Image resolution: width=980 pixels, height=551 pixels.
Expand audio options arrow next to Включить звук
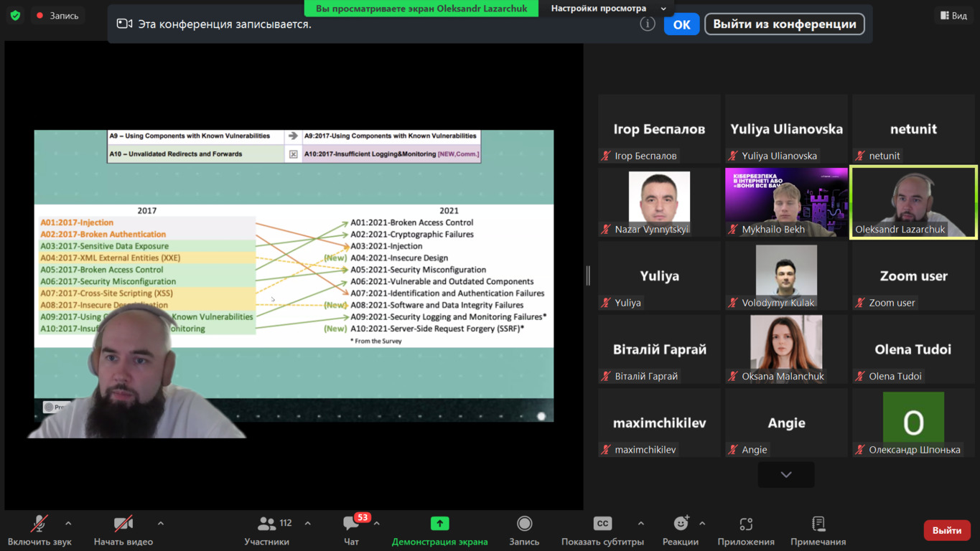(x=68, y=524)
